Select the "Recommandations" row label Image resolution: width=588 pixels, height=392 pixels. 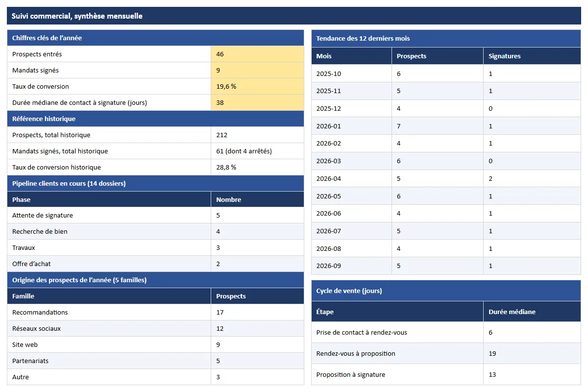(x=40, y=312)
